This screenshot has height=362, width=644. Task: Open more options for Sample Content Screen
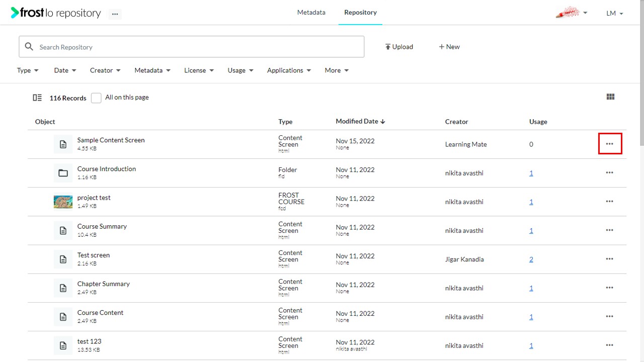[x=610, y=144]
